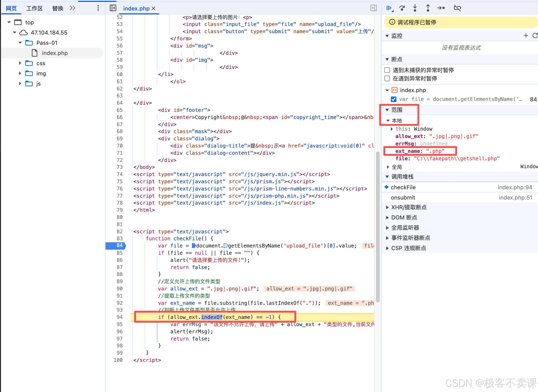Enable pause on uncaught exceptions

387,70
